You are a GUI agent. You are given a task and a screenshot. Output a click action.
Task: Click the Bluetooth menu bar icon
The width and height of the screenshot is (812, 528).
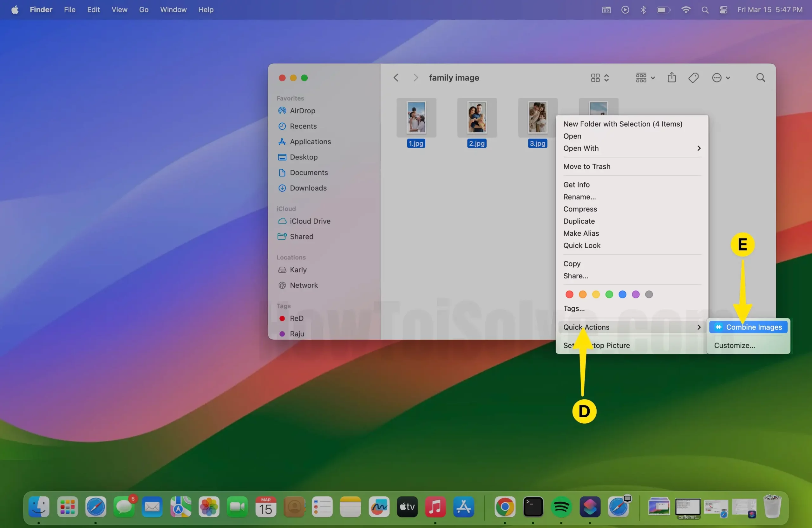[x=644, y=10]
